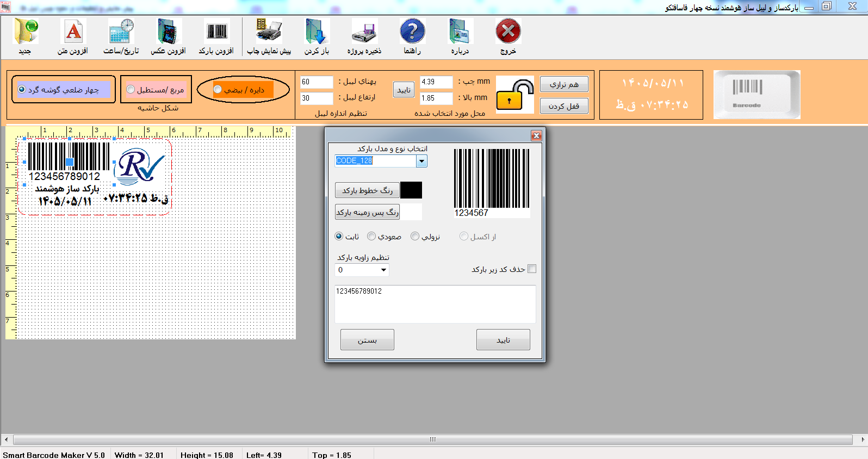Screen dimensions: 868x459
Task: Click the New (جدید) folder icon
Action: click(26, 31)
